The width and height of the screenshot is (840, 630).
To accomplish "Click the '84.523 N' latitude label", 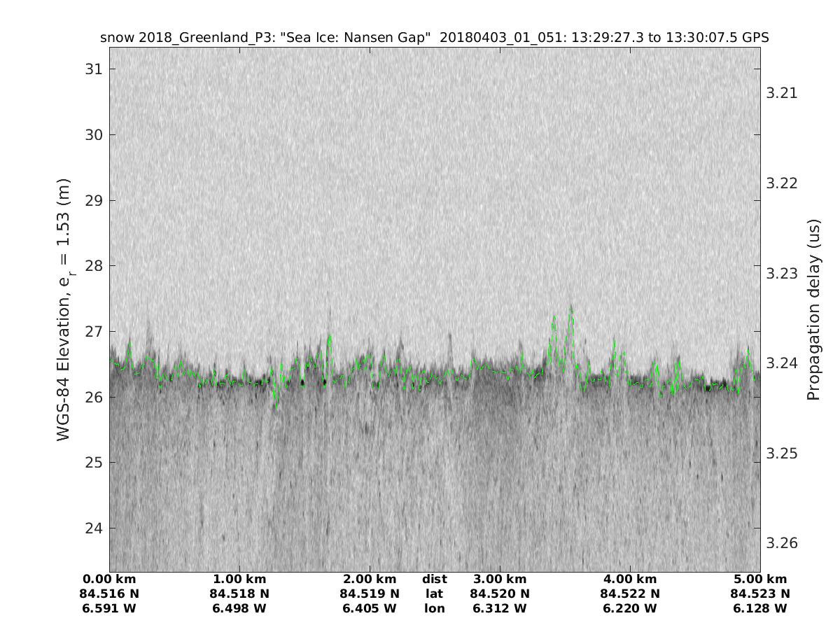I will coord(760,594).
